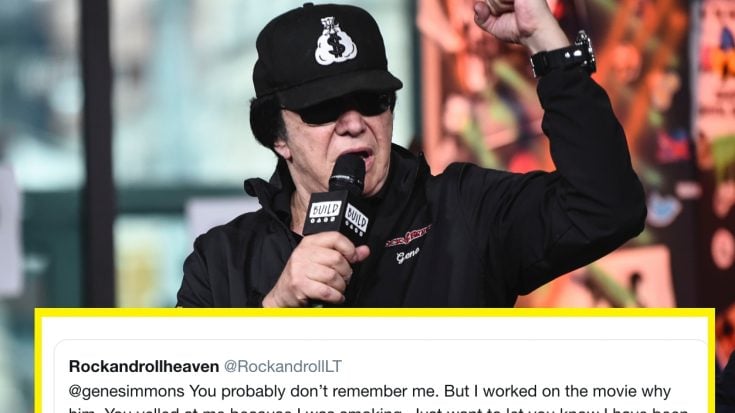
Task: Click the dark sunglasses on the man's face
Action: 344,107
